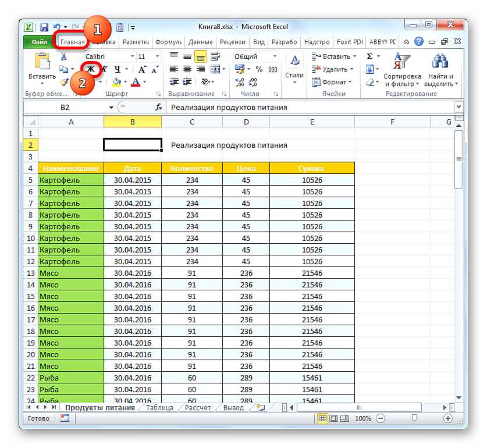The width and height of the screenshot is (487, 448).
Task: Switch to the Таблица sheet tab
Action: (x=159, y=408)
